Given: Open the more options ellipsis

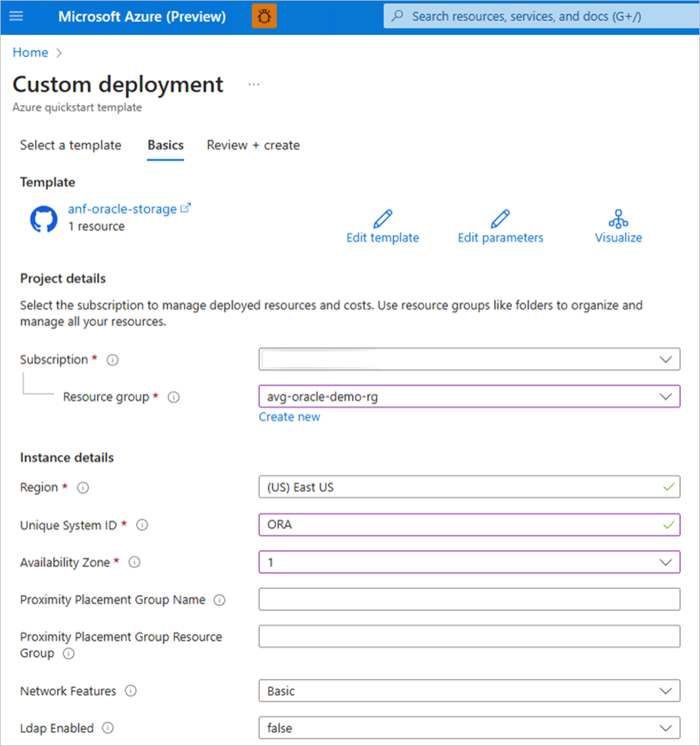Looking at the screenshot, I should pos(254,85).
